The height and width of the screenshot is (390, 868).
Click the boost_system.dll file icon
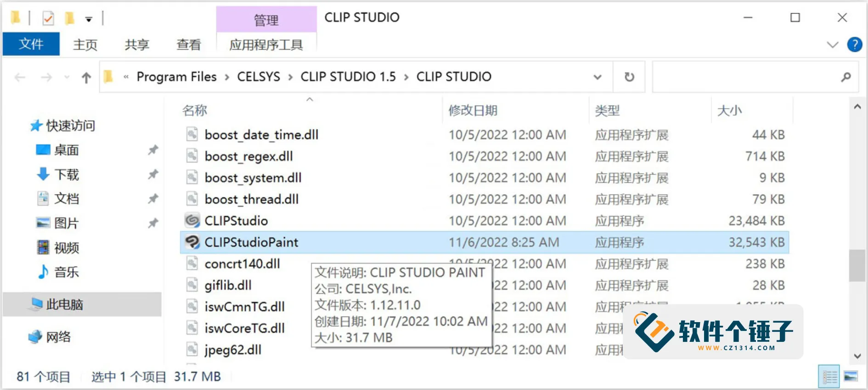click(192, 178)
